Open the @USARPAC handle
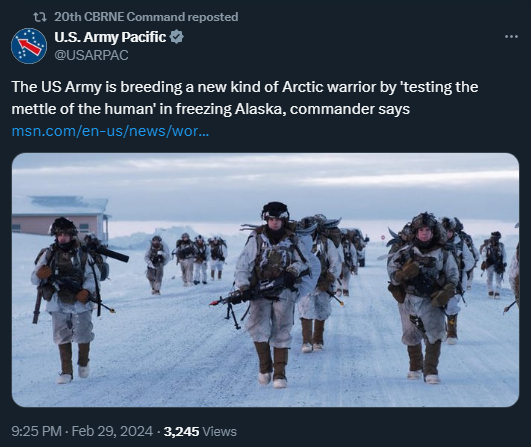 coord(91,55)
